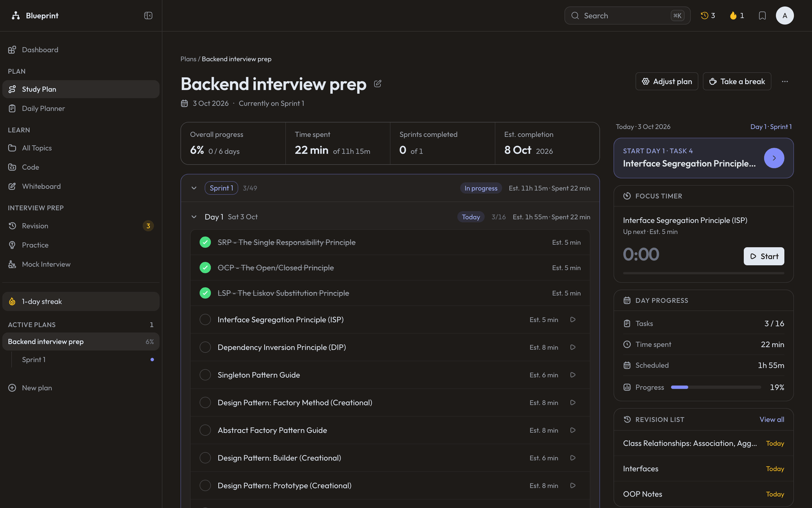This screenshot has width=812, height=508.
Task: Uncheck LSP Liskov Substitution Principle task
Action: click(x=205, y=293)
